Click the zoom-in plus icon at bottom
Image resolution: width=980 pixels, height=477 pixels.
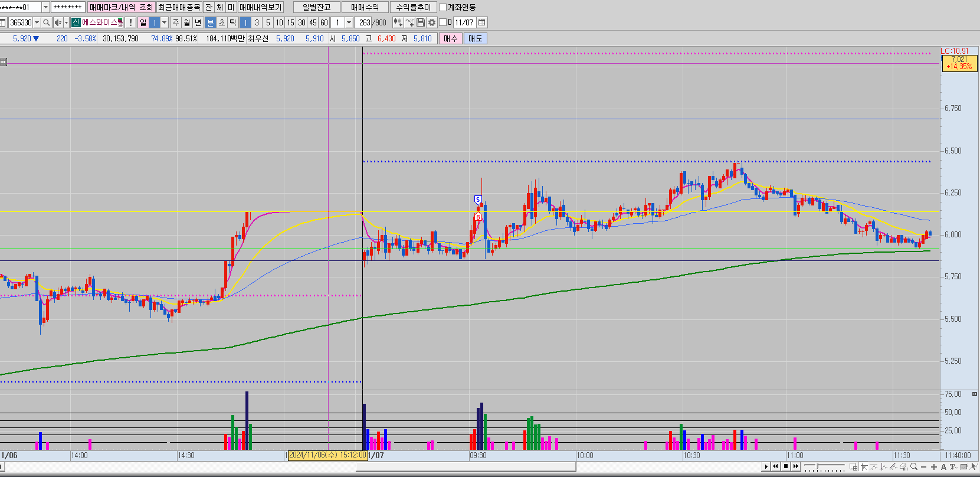[934, 466]
